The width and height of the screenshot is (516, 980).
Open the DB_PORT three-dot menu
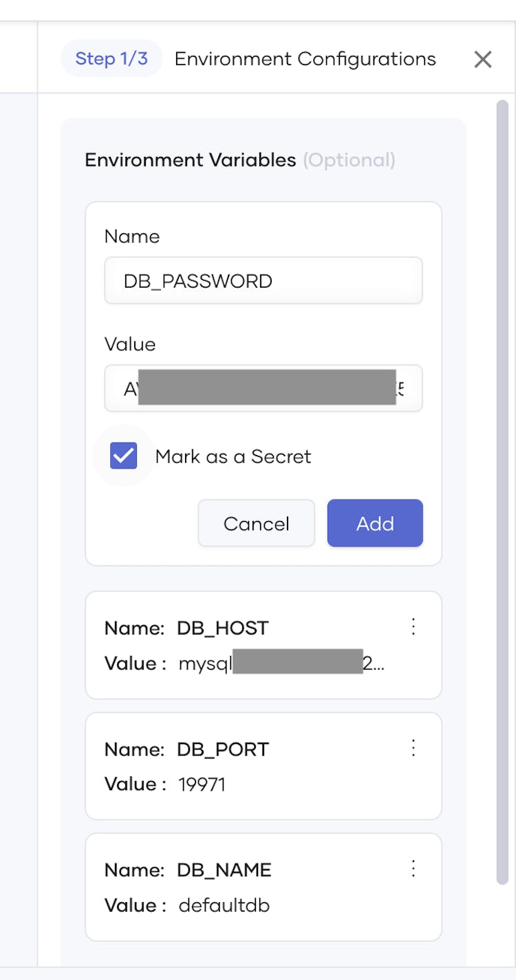pos(413,747)
